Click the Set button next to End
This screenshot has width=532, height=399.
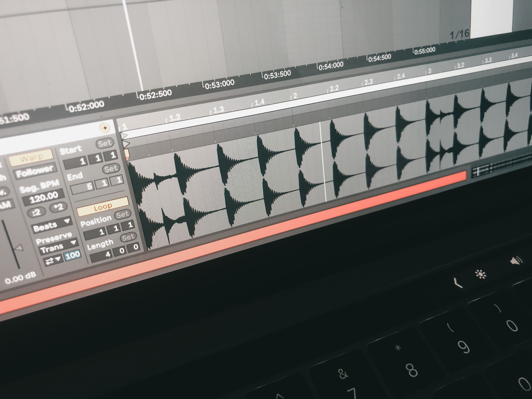111,169
